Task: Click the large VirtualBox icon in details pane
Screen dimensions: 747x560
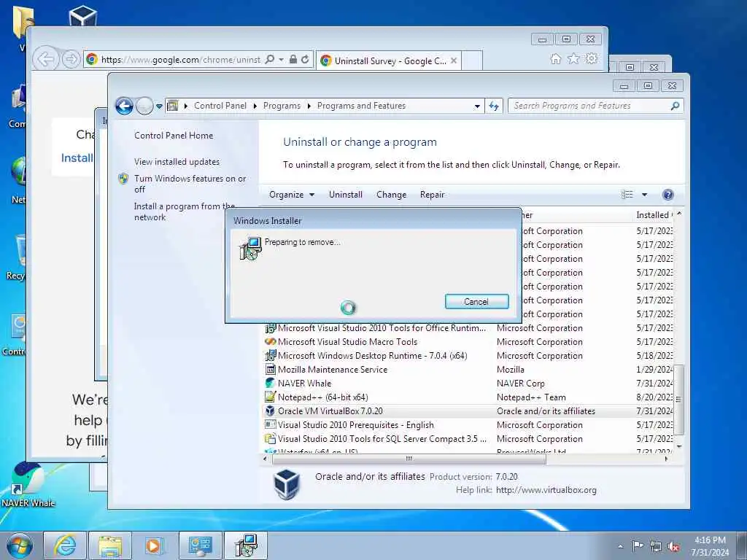Action: (287, 484)
